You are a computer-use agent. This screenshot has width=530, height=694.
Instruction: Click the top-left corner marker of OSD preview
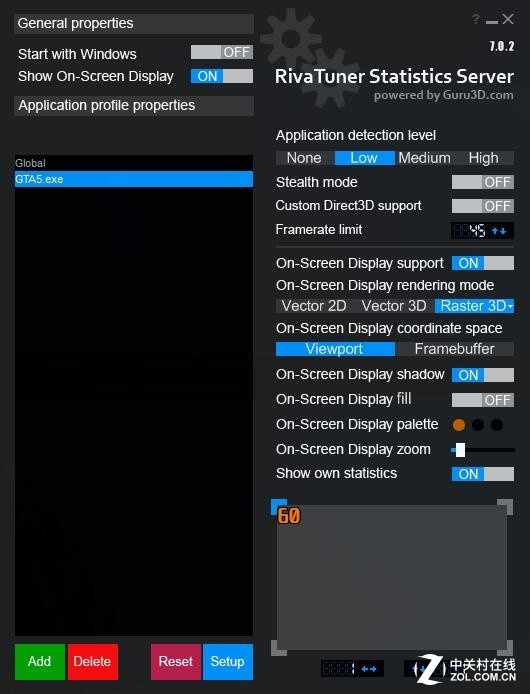(279, 506)
